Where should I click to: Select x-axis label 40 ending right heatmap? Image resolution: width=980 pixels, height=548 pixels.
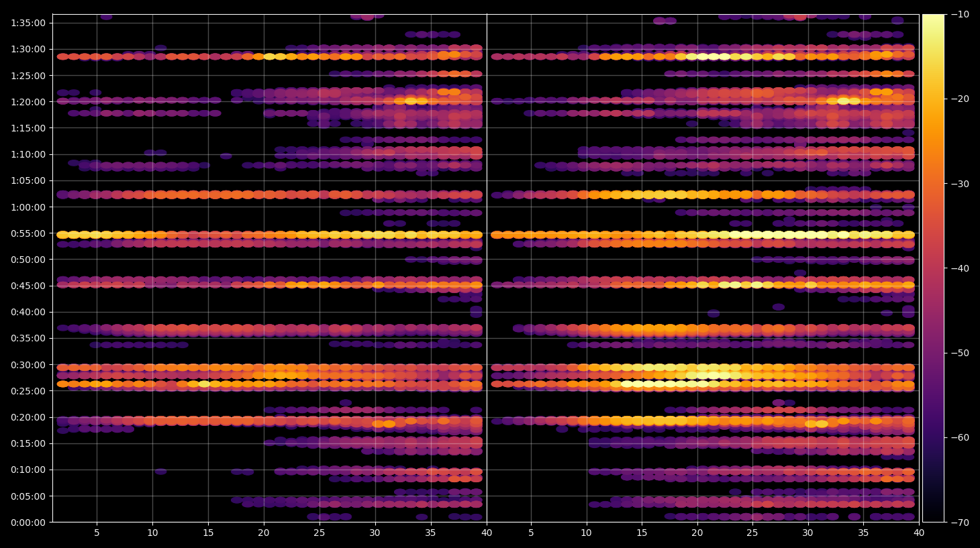tap(919, 533)
